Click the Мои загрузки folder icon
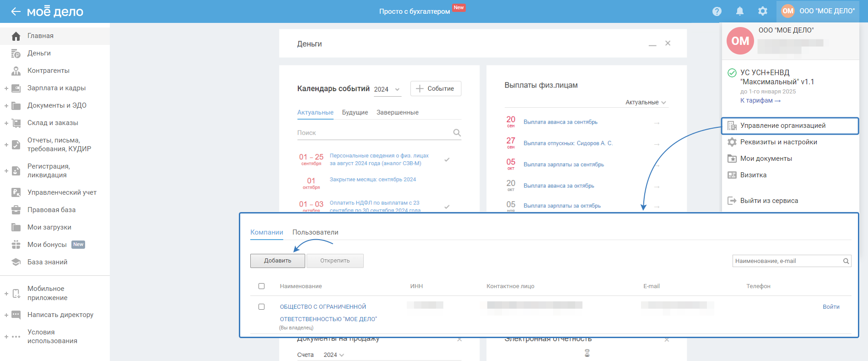This screenshot has height=361, width=868. (x=16, y=228)
